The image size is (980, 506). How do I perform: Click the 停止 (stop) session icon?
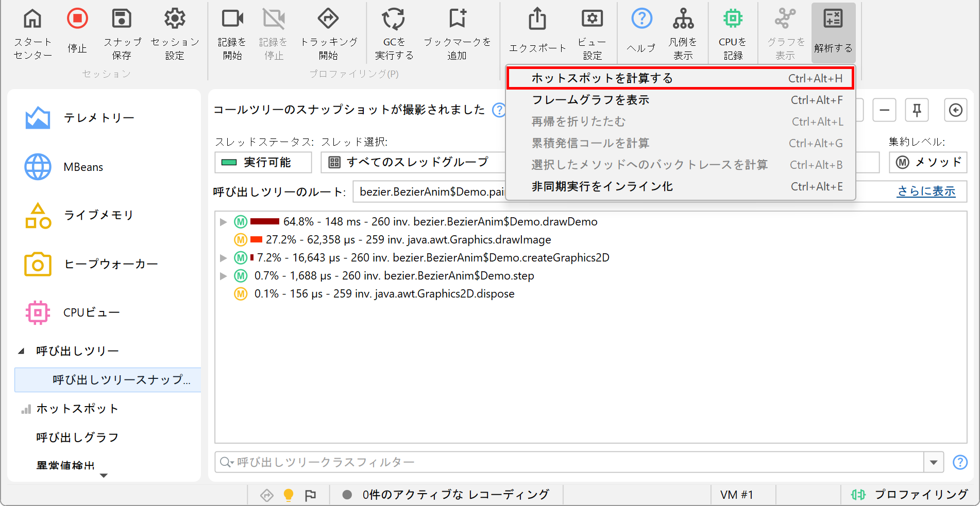coord(77,20)
